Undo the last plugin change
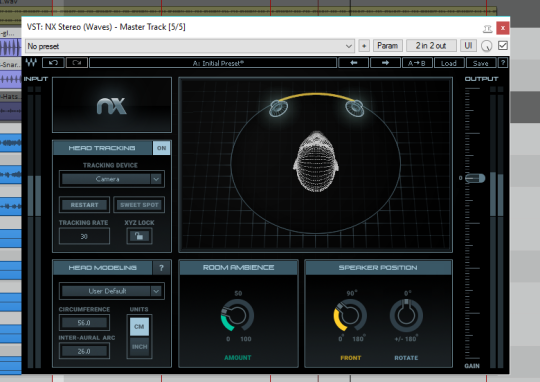Viewport: 540px width, 382px height. [53, 63]
